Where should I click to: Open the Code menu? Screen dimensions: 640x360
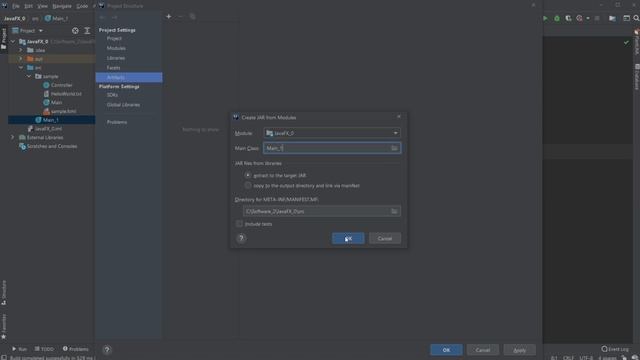(82, 6)
